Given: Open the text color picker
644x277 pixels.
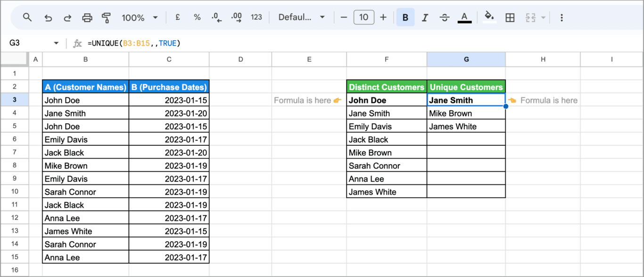Looking at the screenshot, I should [x=464, y=17].
